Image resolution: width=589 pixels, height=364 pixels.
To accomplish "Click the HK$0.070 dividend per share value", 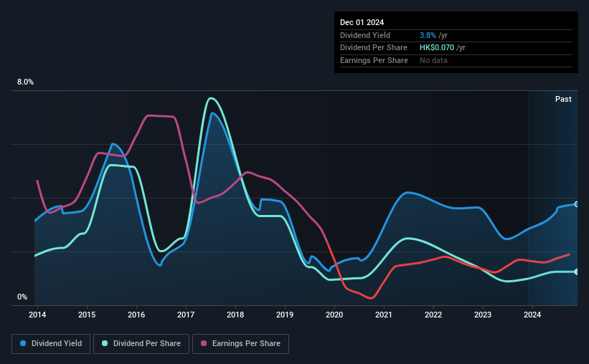I will [x=436, y=48].
